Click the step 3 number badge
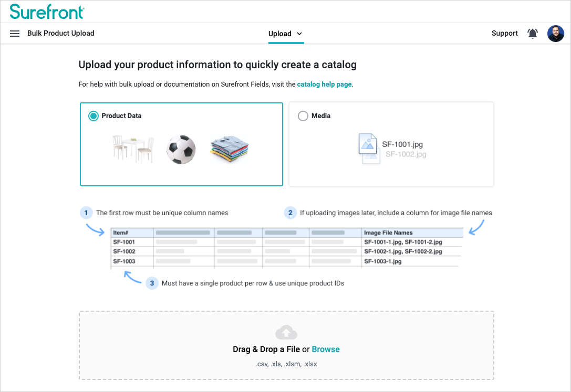This screenshot has height=392, width=571. point(152,283)
